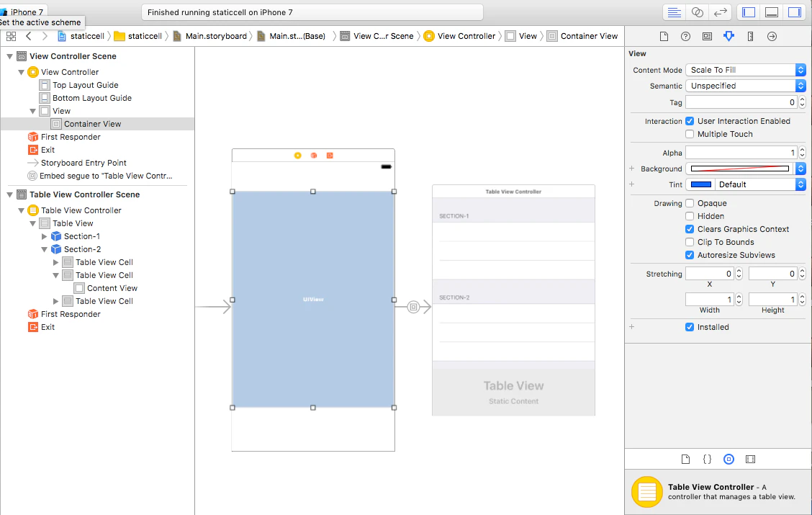Screen dimensions: 812x515
Task: Go forward in editor history
Action: [x=45, y=36]
